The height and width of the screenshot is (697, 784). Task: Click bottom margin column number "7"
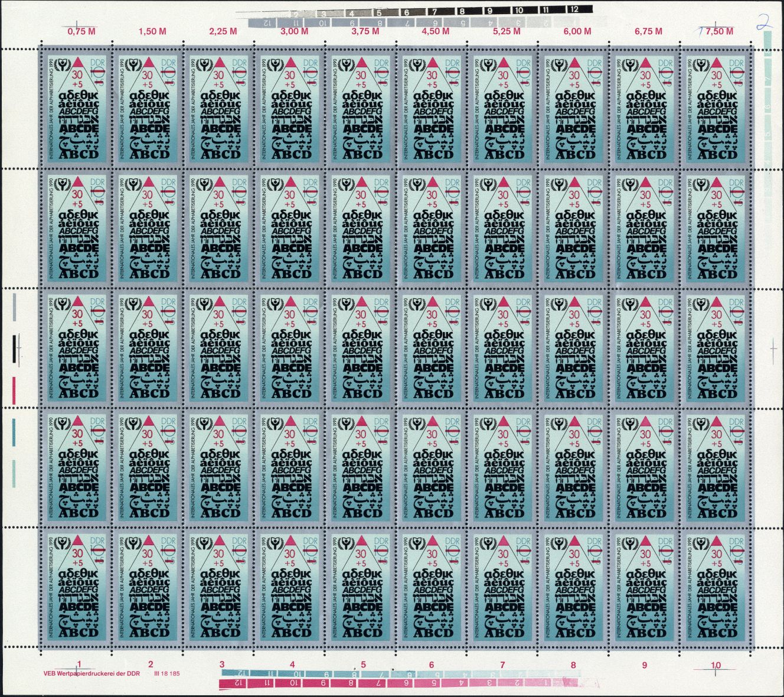click(502, 665)
